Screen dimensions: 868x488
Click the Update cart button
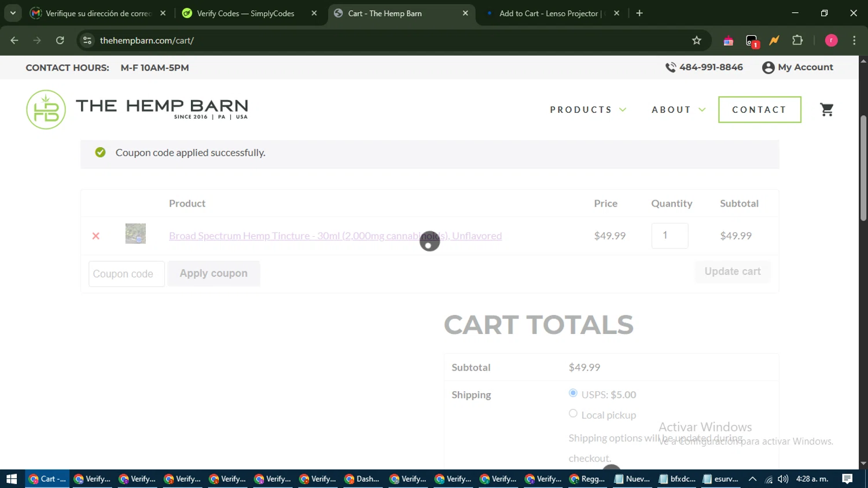733,271
